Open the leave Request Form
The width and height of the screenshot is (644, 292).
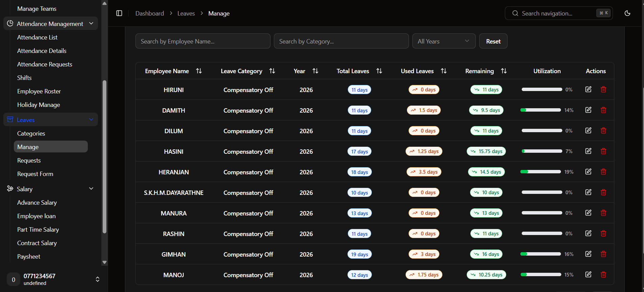35,174
